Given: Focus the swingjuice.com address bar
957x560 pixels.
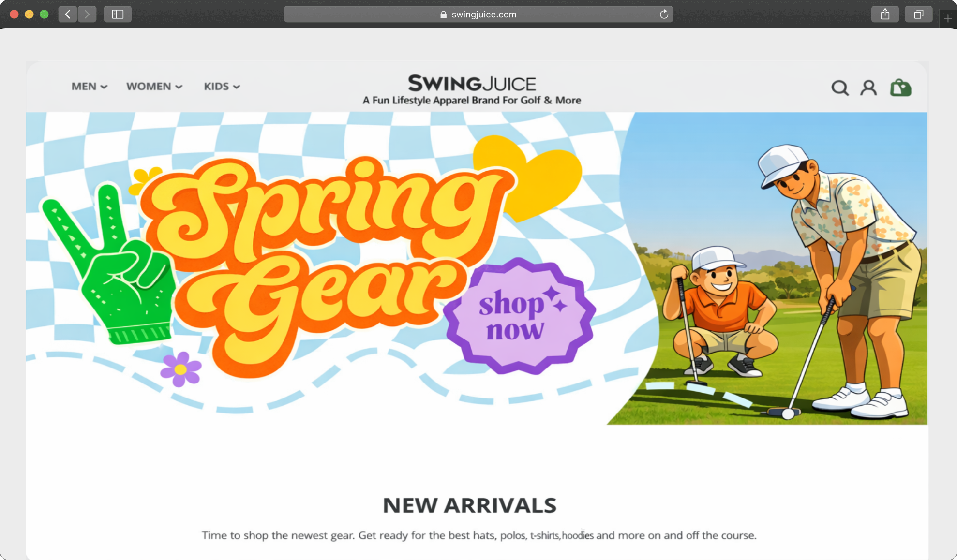Looking at the screenshot, I should point(478,14).
